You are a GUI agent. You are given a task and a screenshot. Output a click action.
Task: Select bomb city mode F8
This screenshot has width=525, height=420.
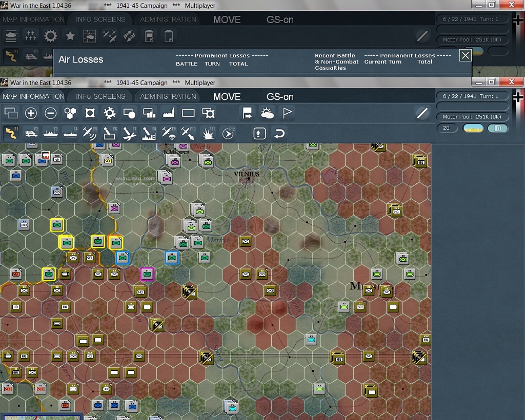(x=149, y=133)
